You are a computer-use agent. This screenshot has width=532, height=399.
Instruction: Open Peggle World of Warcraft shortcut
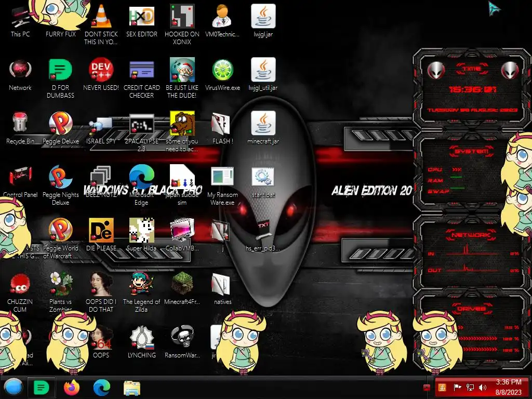point(60,230)
